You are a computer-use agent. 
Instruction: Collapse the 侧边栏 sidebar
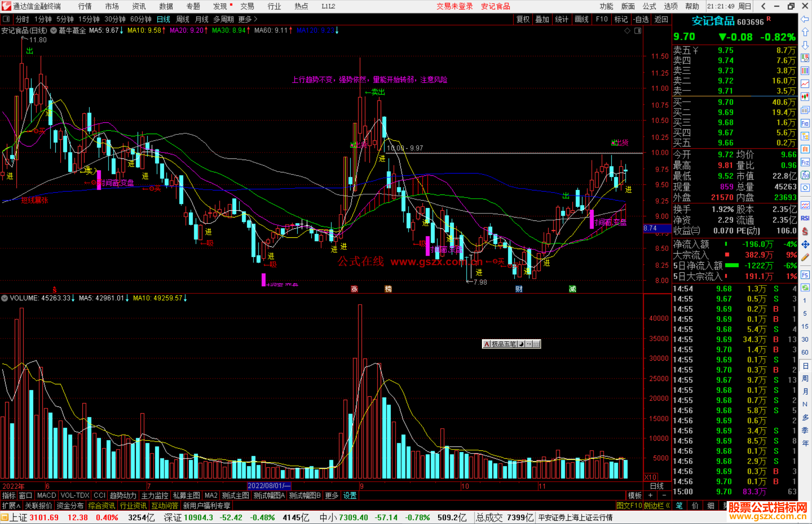pyautogui.click(x=657, y=506)
